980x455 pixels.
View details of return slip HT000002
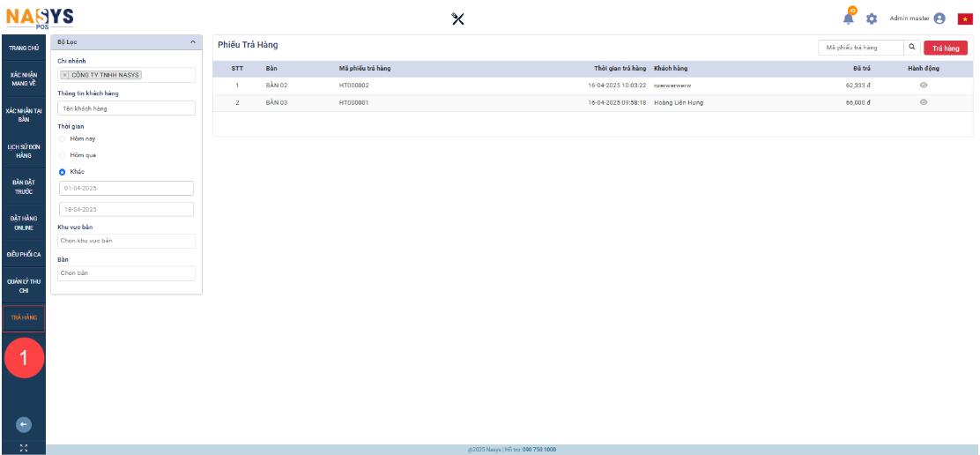click(x=924, y=86)
